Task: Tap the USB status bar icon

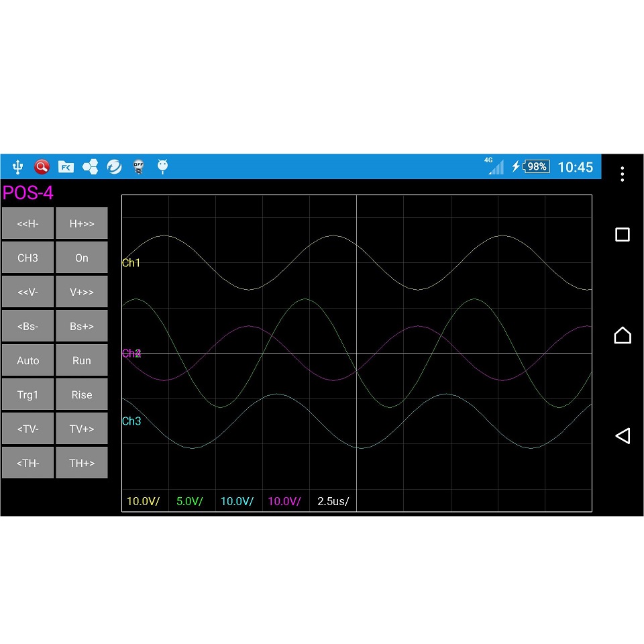Action: [18, 167]
